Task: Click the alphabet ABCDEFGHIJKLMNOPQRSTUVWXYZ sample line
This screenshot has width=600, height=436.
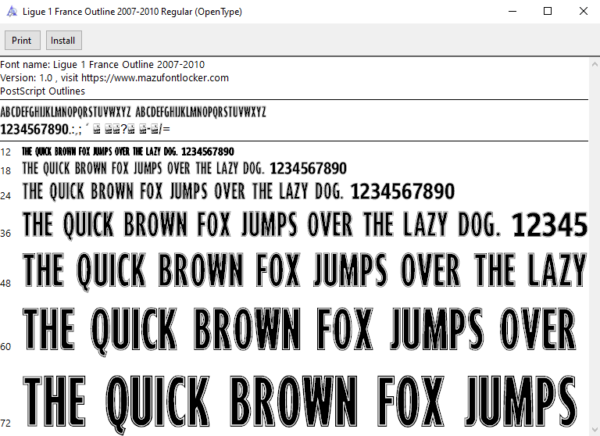Action: [x=133, y=112]
